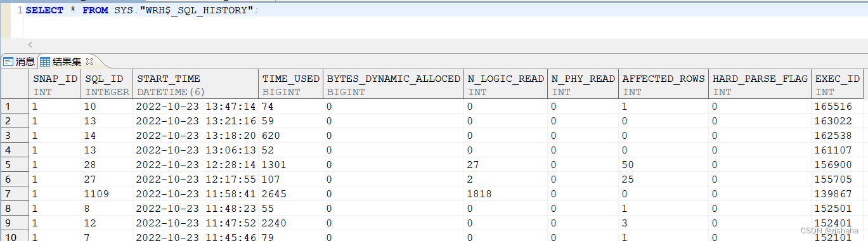This screenshot has height=241, width=868.
Task: Click TIME_USED cell with value 107
Action: tap(291, 179)
